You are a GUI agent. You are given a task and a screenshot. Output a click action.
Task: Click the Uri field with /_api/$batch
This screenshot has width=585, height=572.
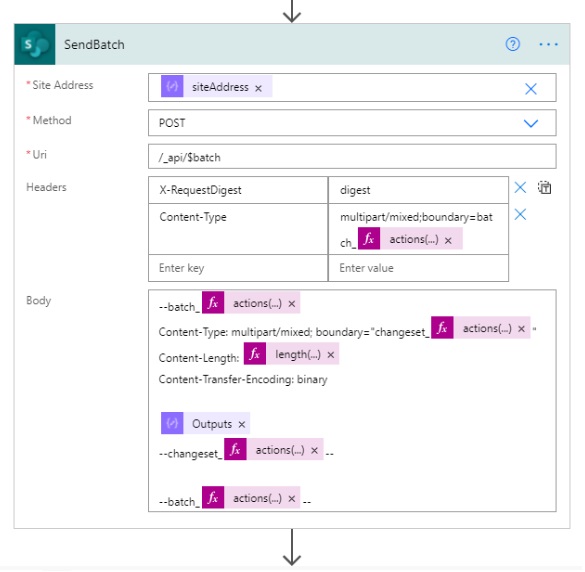click(352, 157)
